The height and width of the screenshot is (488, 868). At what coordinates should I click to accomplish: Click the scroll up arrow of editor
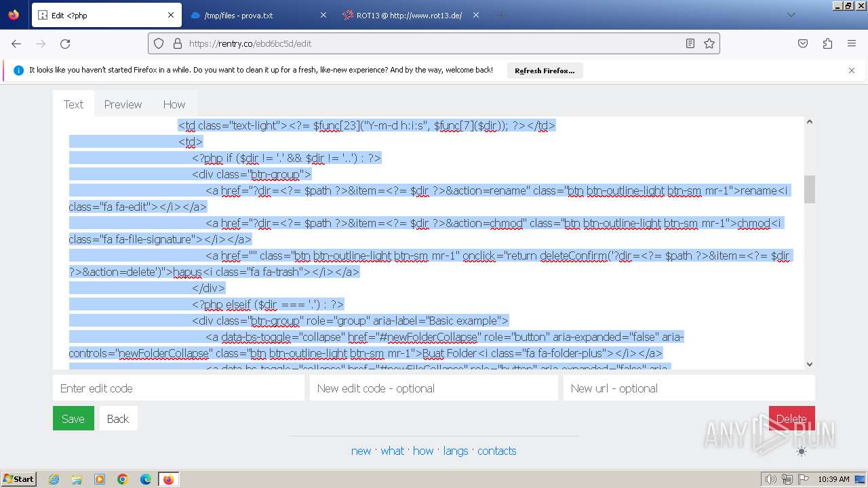809,122
